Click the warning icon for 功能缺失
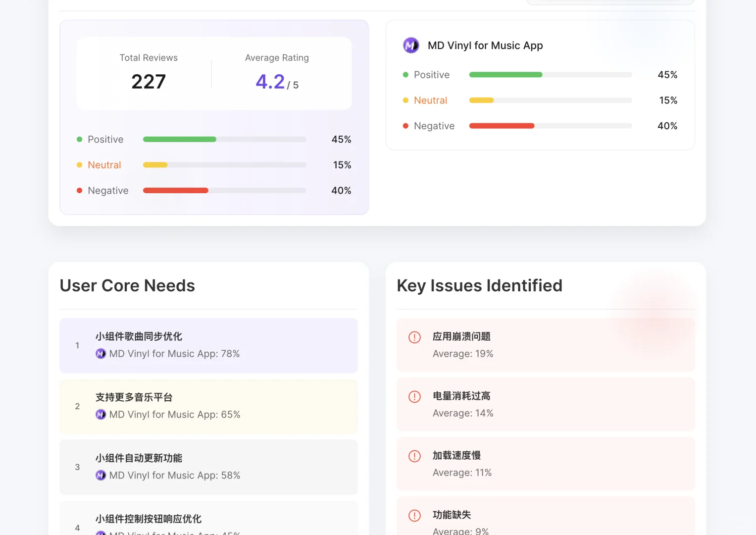Viewport: 756px width, 535px height. (x=414, y=516)
